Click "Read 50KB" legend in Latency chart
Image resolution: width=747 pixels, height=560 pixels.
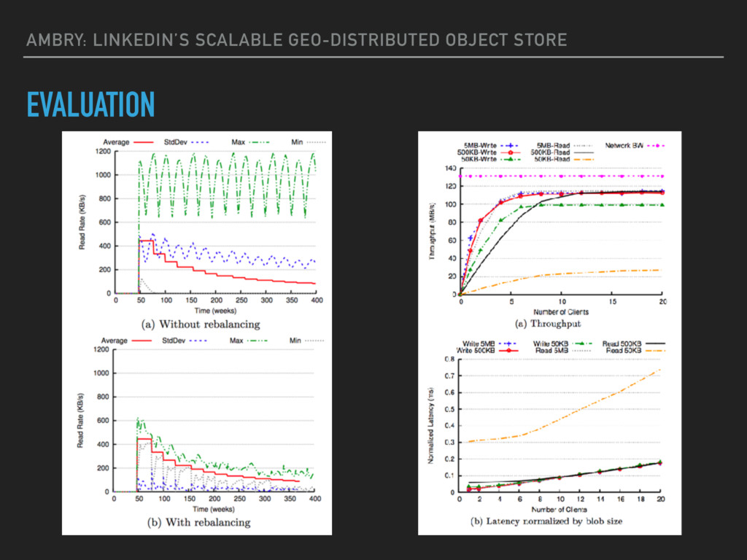point(624,351)
